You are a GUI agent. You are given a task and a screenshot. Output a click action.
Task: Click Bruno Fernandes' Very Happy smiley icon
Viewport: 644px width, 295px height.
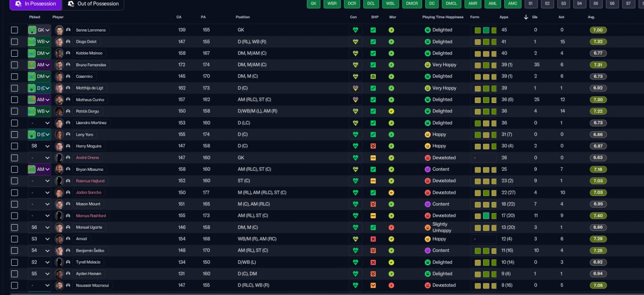(x=428, y=65)
